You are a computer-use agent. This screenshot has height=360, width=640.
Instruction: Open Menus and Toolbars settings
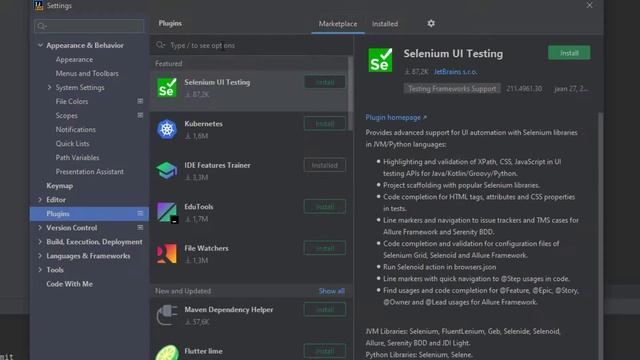click(x=87, y=73)
